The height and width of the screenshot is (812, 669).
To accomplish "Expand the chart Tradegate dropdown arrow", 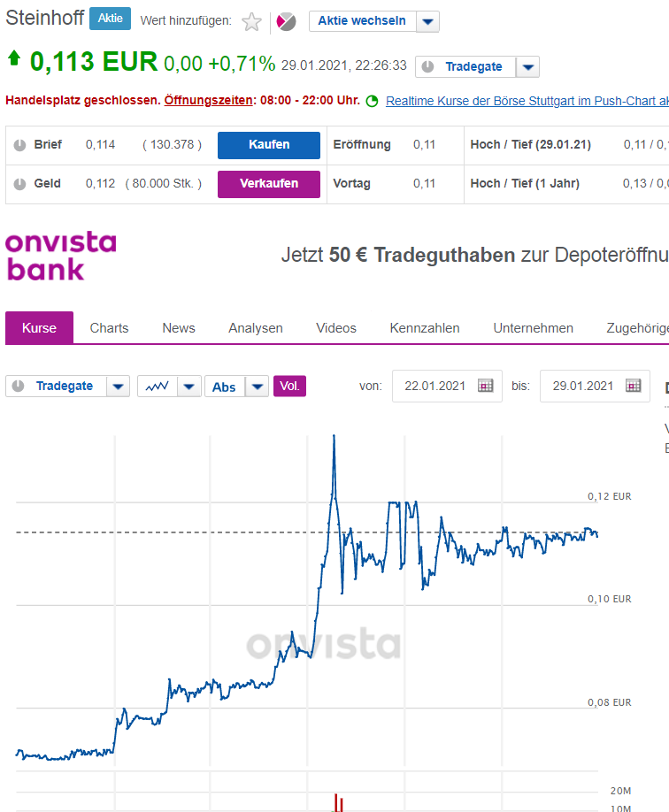I will point(119,387).
